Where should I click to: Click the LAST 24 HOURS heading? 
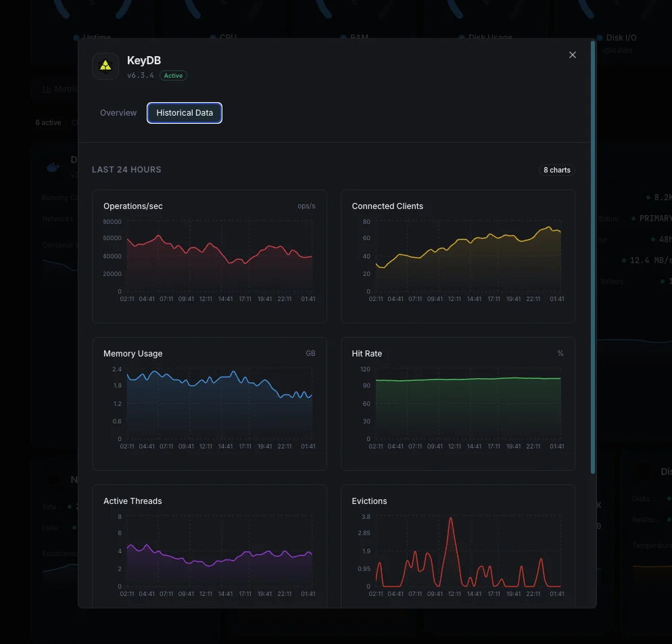coord(126,170)
